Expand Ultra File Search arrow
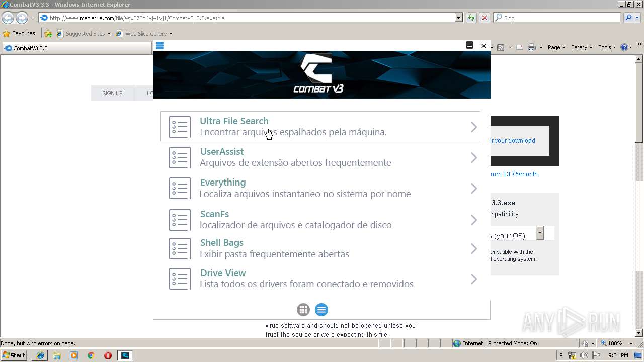Image resolution: width=644 pixels, height=362 pixels. point(474,127)
